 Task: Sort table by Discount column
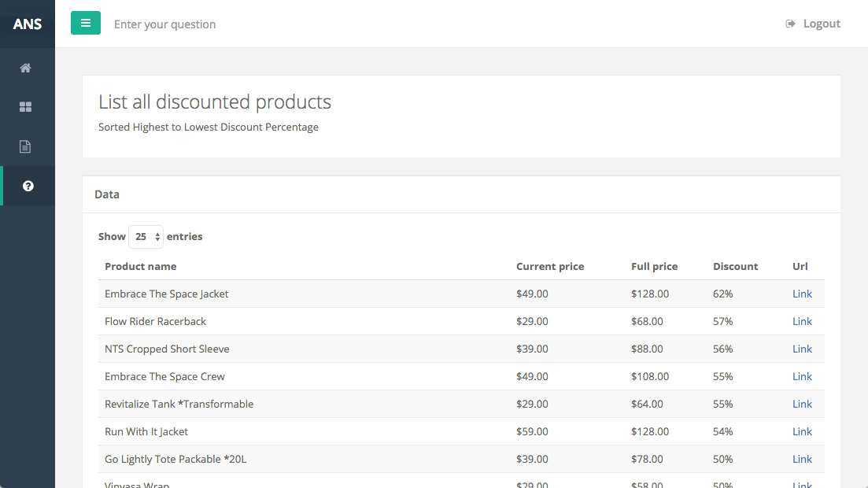(x=735, y=266)
